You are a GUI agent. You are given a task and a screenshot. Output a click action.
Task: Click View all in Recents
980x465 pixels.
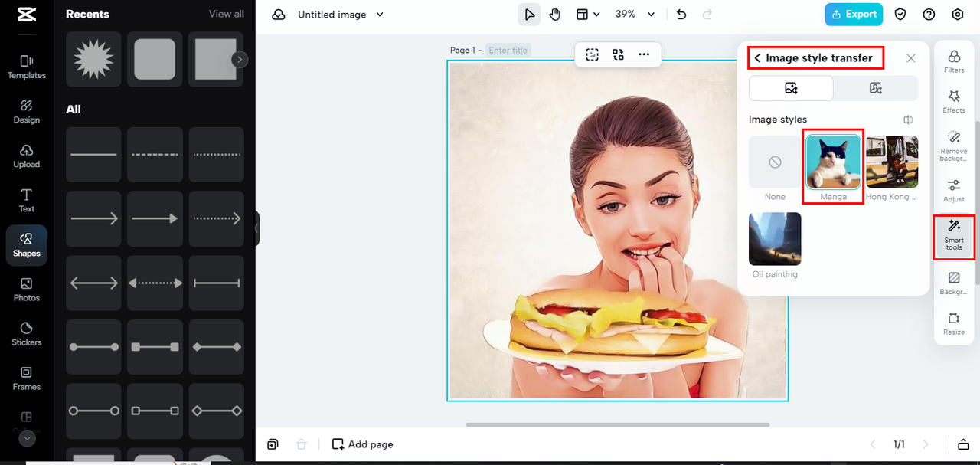(227, 14)
